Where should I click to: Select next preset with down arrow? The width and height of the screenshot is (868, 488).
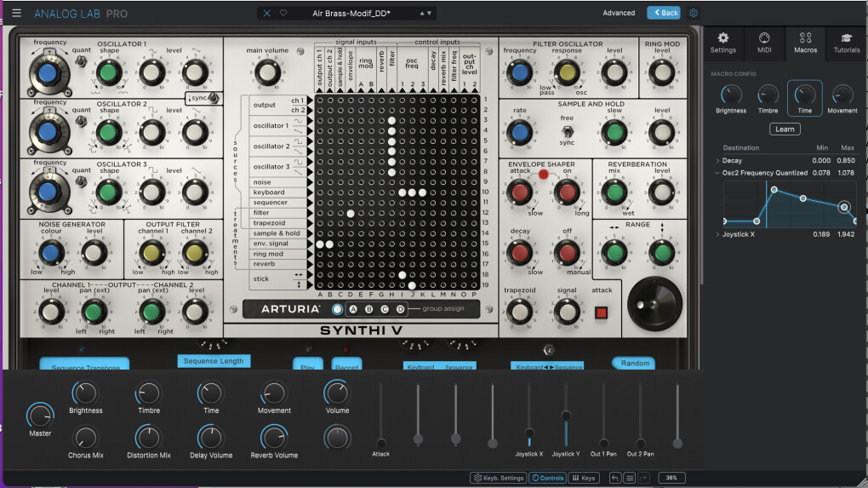429,14
